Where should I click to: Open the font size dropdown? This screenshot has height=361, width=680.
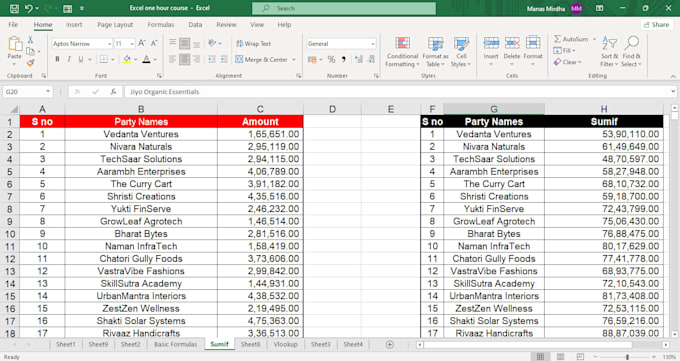[x=132, y=44]
